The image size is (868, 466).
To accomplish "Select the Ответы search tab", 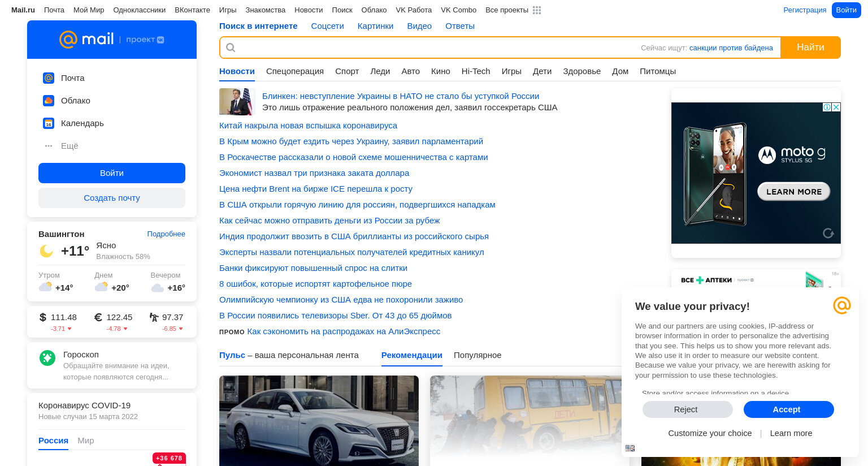I will (460, 26).
